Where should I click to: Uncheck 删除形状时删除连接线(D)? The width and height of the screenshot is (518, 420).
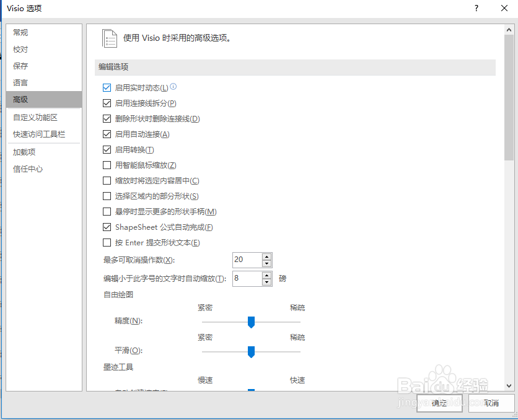107,119
